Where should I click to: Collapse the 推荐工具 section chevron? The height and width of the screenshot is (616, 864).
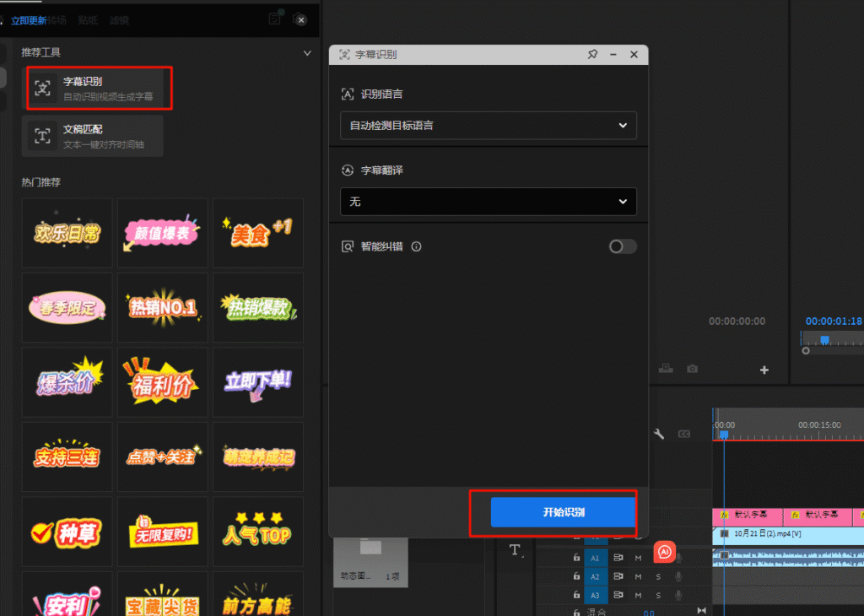click(x=307, y=52)
